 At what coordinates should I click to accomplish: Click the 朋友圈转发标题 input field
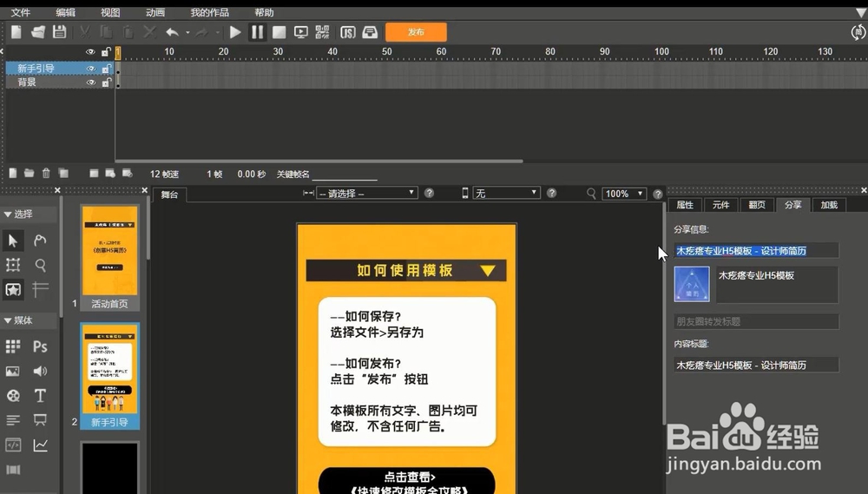tap(756, 321)
